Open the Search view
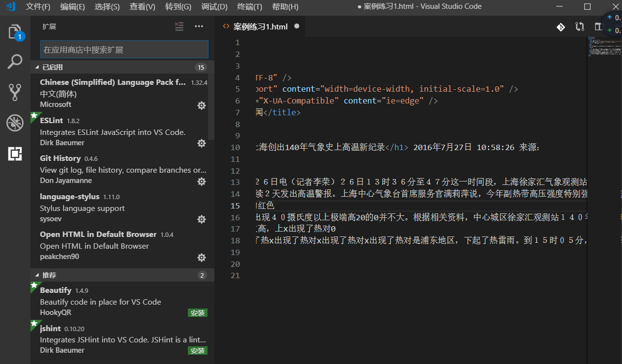Screen dimensions: 622x364 (x=15, y=61)
